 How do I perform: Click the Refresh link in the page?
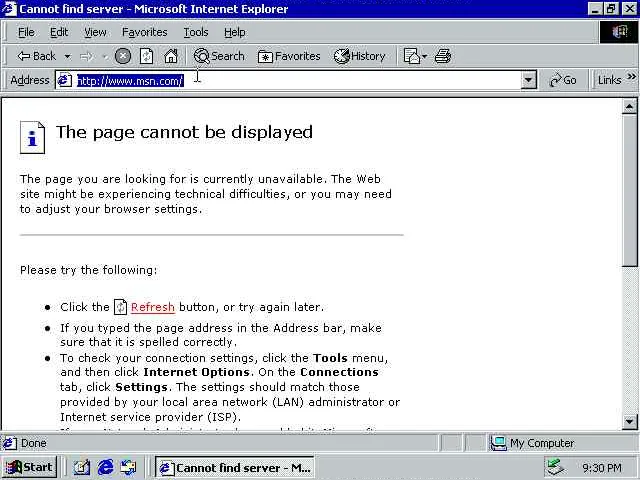[x=153, y=307]
